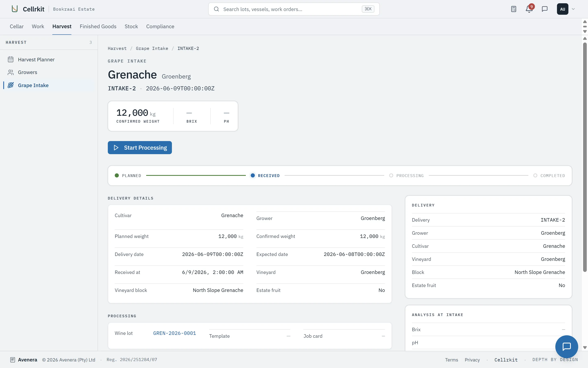Screen dimensions: 588x368
Task: Click Harvest breadcrumb link
Action: point(117,48)
